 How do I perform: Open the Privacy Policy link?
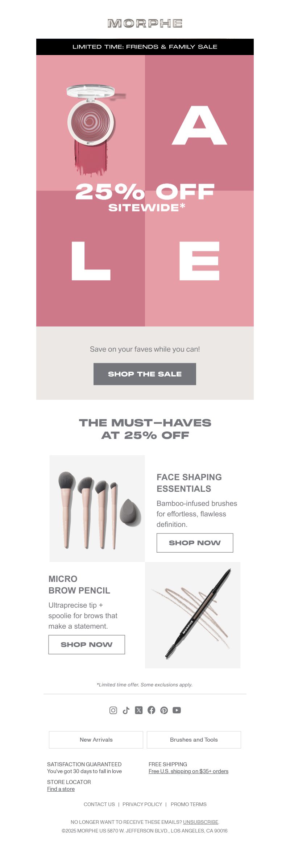[142, 804]
